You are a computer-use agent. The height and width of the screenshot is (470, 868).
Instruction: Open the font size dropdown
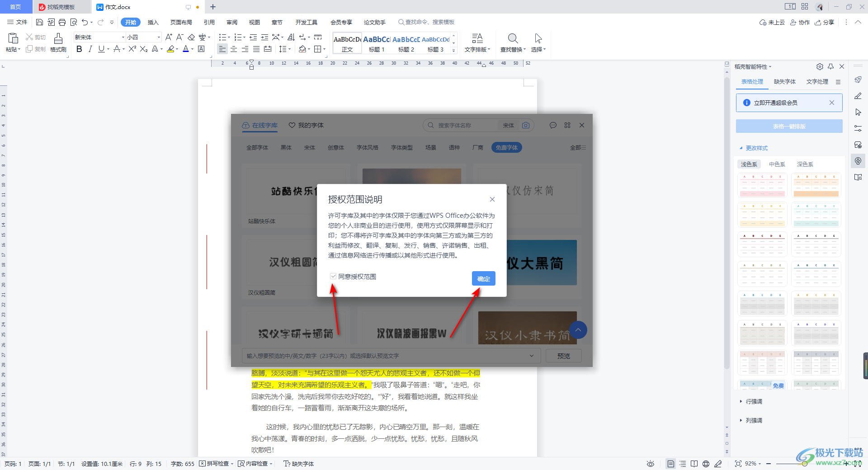159,37
